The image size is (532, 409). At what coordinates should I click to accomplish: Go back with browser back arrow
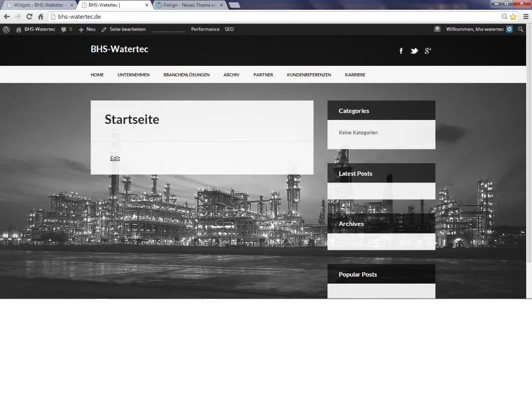(x=6, y=16)
